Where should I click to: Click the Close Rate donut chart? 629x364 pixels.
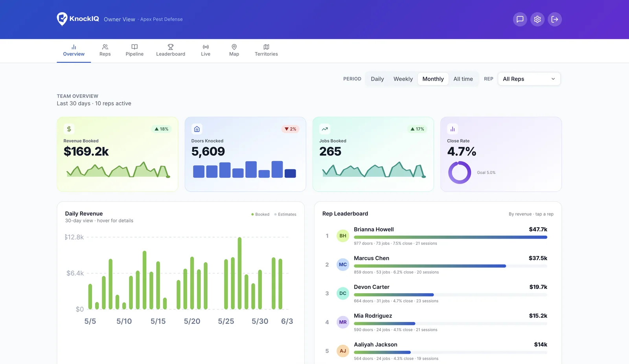460,173
